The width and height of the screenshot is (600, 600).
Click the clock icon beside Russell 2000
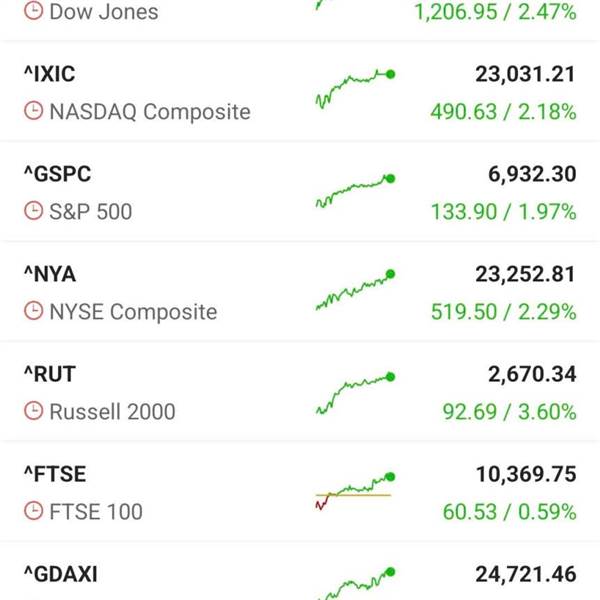pos(34,412)
